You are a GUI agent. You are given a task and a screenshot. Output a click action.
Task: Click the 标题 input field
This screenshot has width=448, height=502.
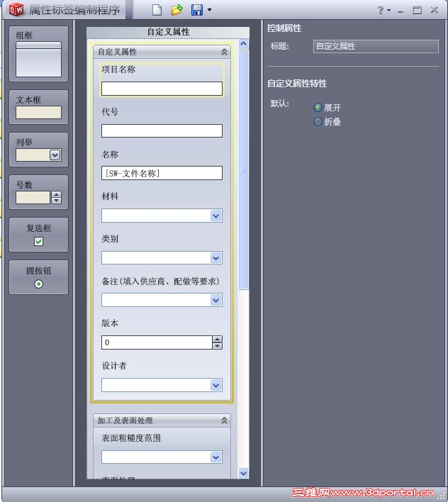point(376,46)
